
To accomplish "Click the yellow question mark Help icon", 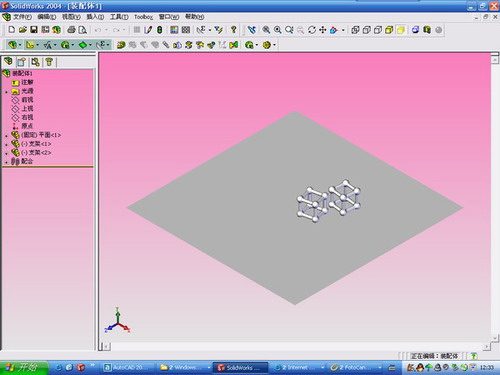I will [234, 30].
